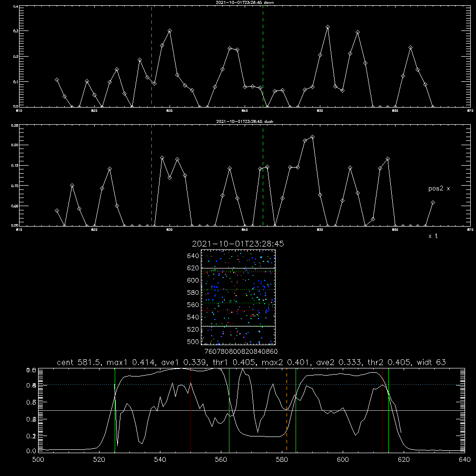
Task: Click the solid horizontal average line in bottom plot
Action: tap(251, 410)
